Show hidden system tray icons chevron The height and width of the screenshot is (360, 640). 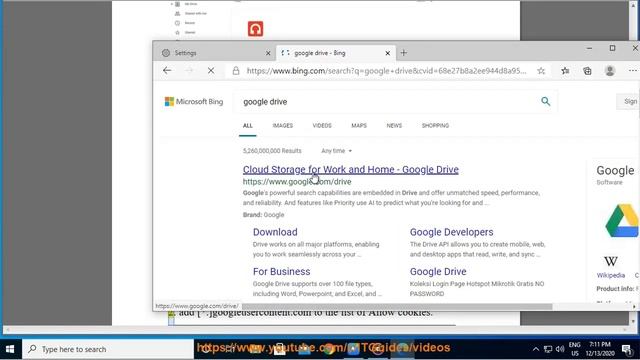pos(536,349)
